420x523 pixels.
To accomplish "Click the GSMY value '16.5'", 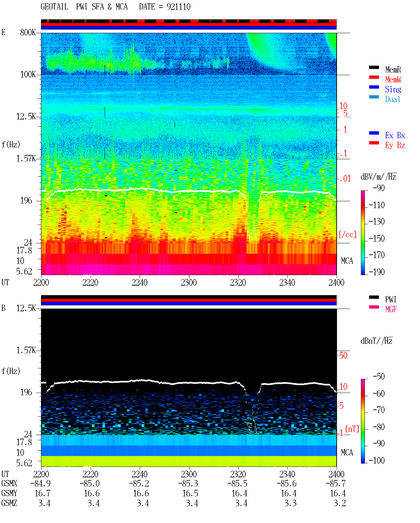I will (190, 493).
